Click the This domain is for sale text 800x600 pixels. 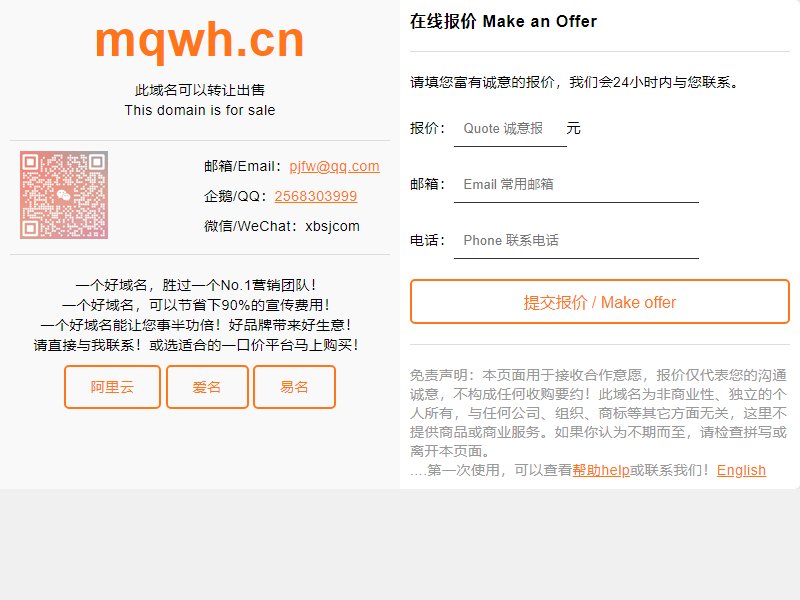tap(200, 110)
